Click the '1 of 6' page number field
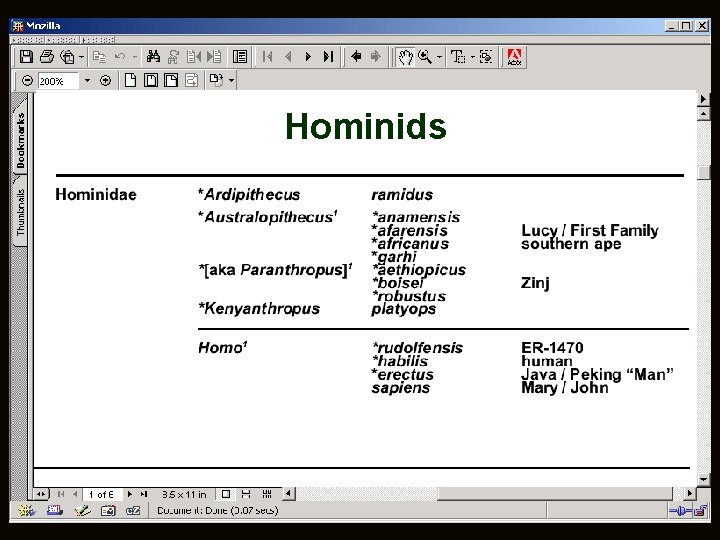The image size is (720, 540). click(x=102, y=495)
